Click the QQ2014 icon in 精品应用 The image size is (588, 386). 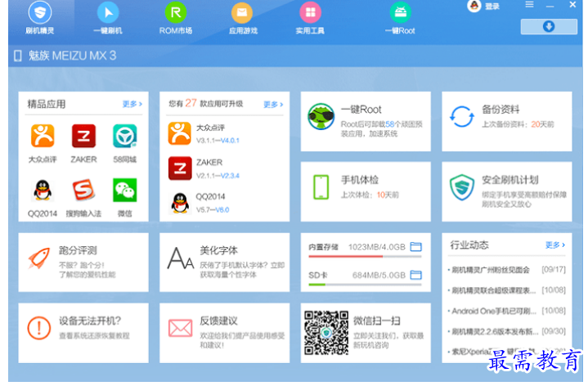click(x=43, y=191)
